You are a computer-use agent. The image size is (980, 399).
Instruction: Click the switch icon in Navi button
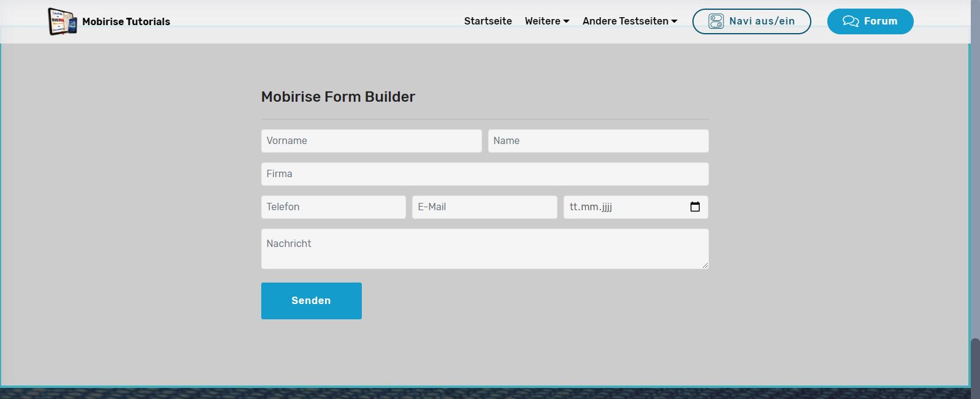point(716,21)
